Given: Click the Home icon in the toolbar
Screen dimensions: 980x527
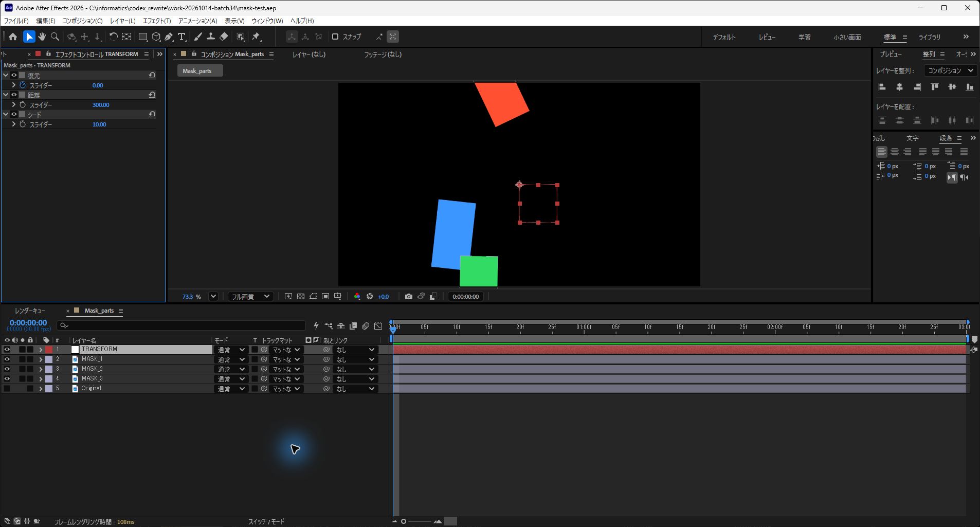Looking at the screenshot, I should 13,37.
